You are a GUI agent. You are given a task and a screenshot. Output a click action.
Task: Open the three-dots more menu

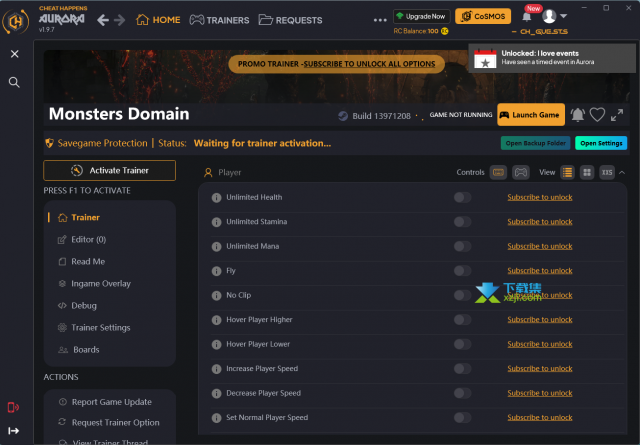click(380, 20)
